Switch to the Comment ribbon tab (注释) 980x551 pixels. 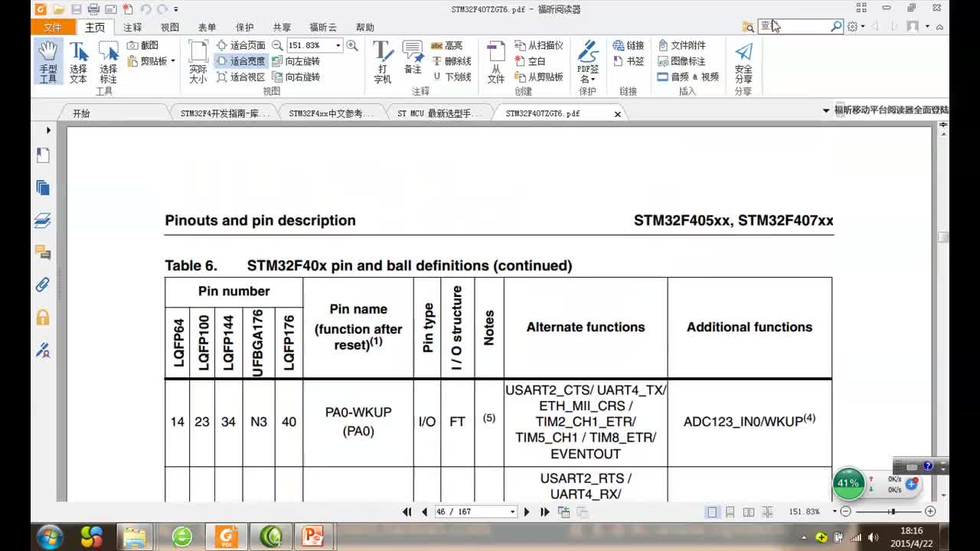click(x=132, y=28)
